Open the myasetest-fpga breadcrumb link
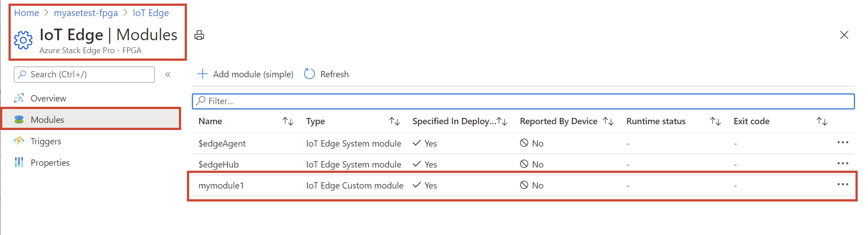The image size is (868, 235). [x=86, y=13]
